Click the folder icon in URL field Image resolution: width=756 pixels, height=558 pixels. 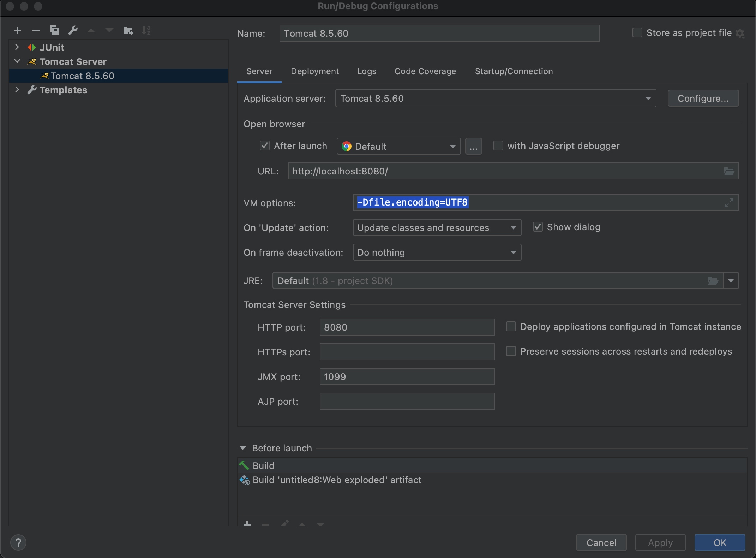[729, 171]
